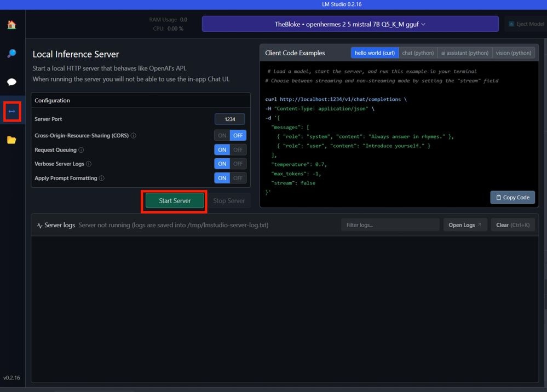The image size is (547, 392).
Task: Click the curl localhost URL code line
Action: pyautogui.click(x=336, y=100)
